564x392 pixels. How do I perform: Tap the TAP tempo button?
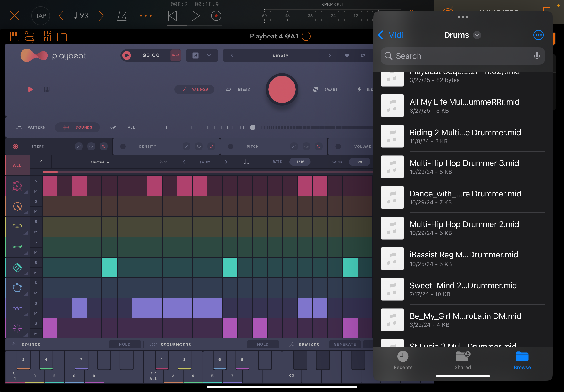41,16
